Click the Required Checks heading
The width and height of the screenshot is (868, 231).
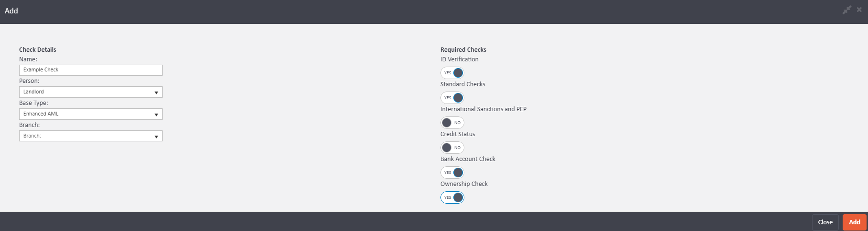pyautogui.click(x=463, y=49)
